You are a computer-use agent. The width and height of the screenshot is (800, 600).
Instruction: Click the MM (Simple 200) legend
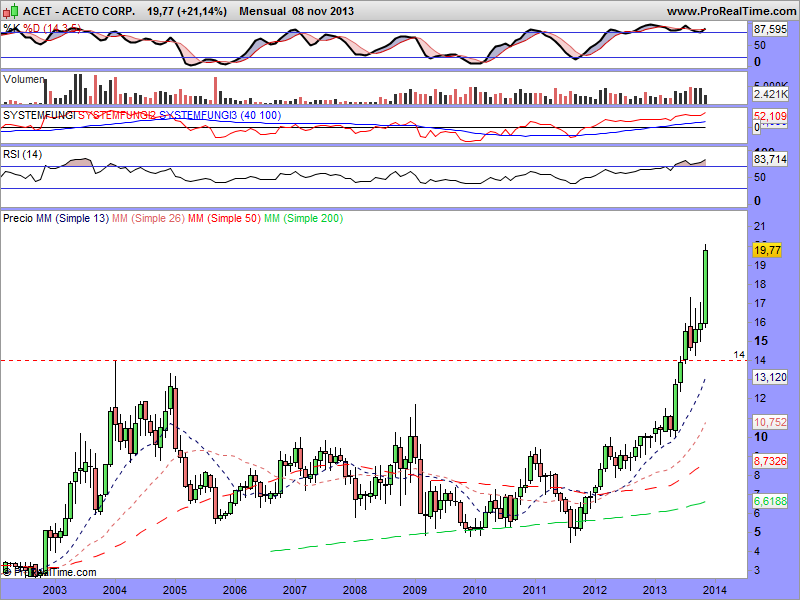click(x=304, y=218)
